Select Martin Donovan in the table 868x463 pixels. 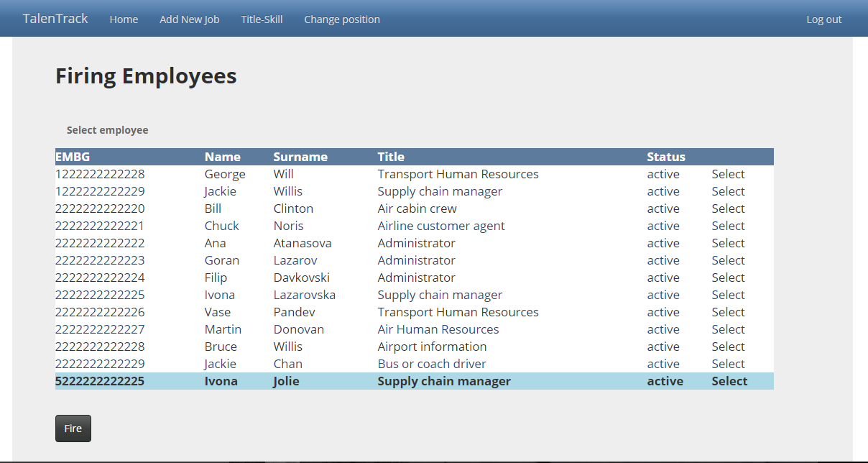click(728, 329)
